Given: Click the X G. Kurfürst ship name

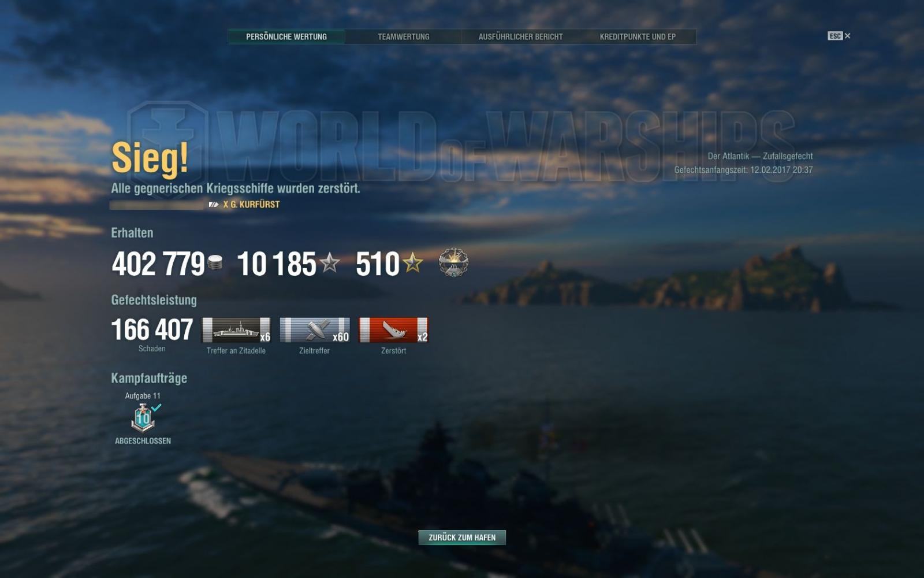Looking at the screenshot, I should point(251,205).
